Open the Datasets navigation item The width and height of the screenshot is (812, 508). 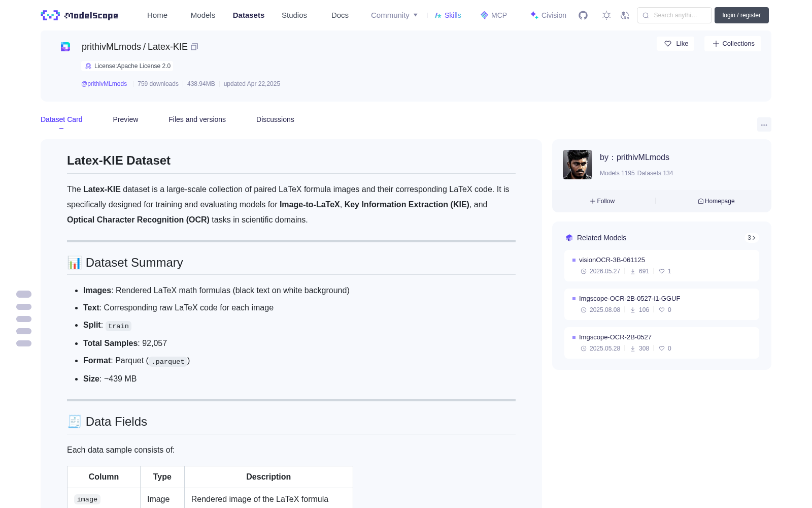pyautogui.click(x=249, y=15)
